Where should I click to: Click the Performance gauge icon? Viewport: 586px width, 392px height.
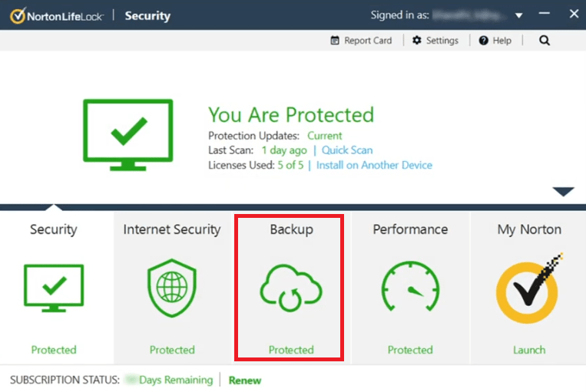click(410, 286)
